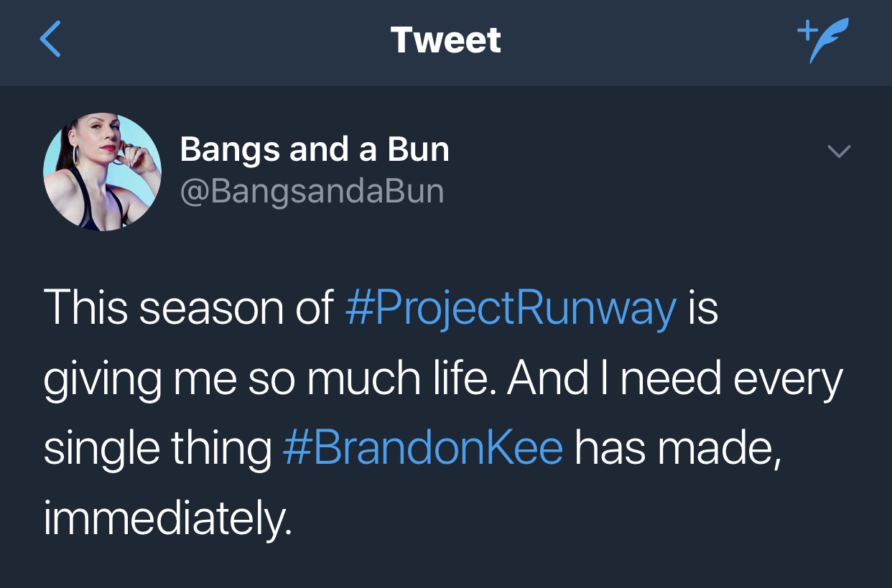Expand the down-arrow menu on the tweet

(x=837, y=153)
